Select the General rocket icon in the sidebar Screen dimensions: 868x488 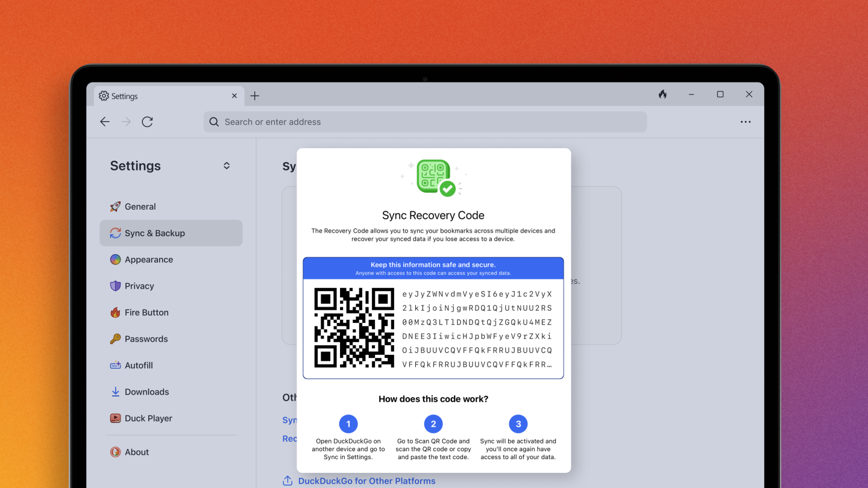[115, 206]
